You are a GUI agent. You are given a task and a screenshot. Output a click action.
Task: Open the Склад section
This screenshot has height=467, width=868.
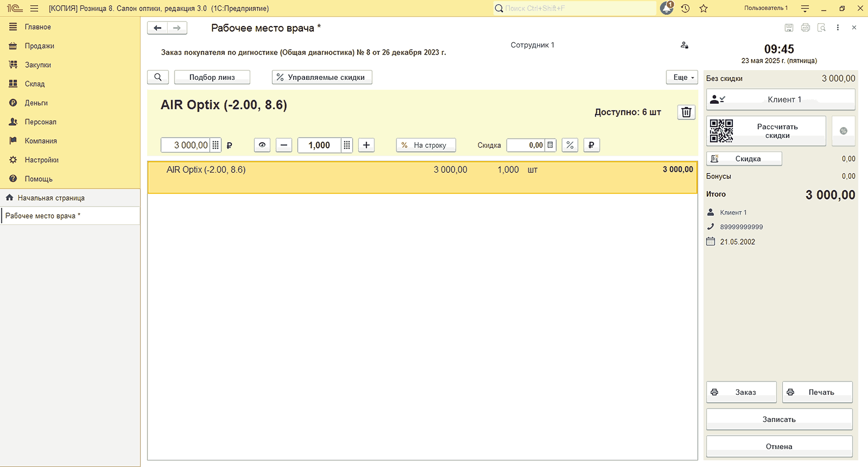[x=35, y=84]
